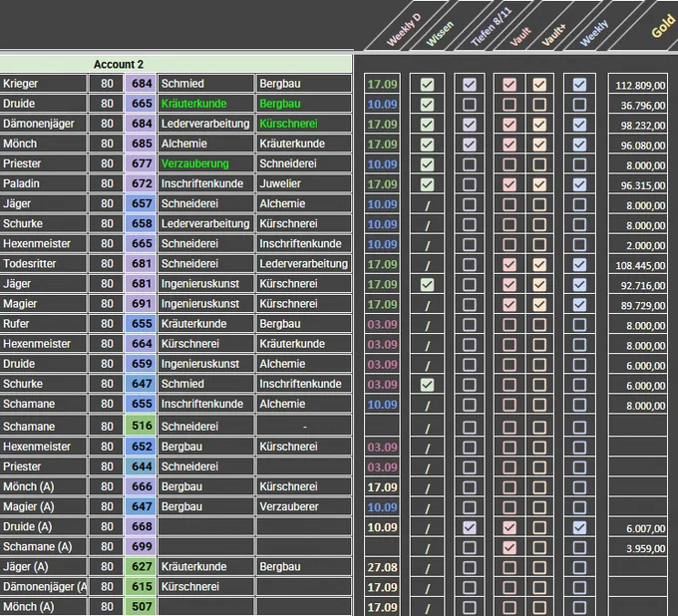
Task: Select green Kürschnerei in Dämonenjäger row
Action: (x=304, y=124)
